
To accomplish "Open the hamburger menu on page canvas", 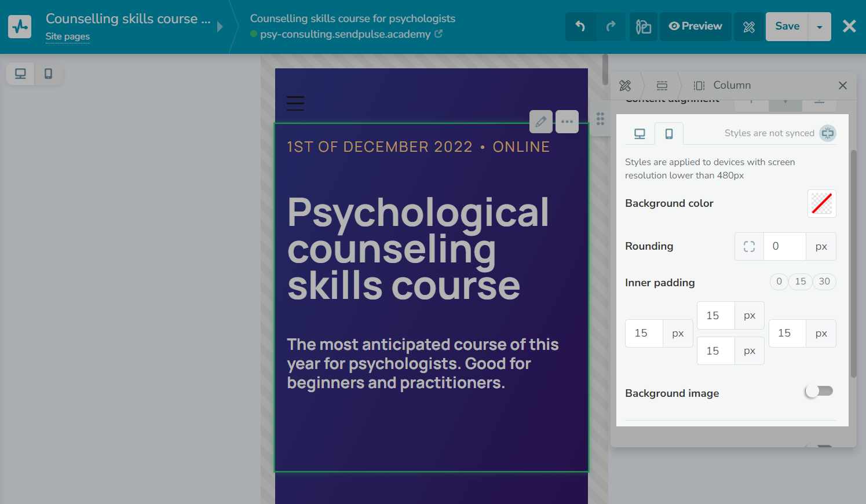I will click(x=295, y=103).
